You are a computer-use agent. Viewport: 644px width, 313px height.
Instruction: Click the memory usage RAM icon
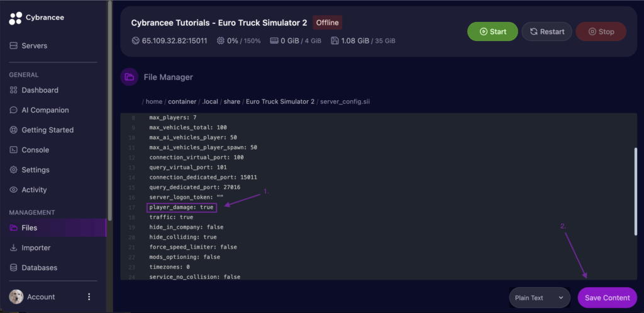274,41
